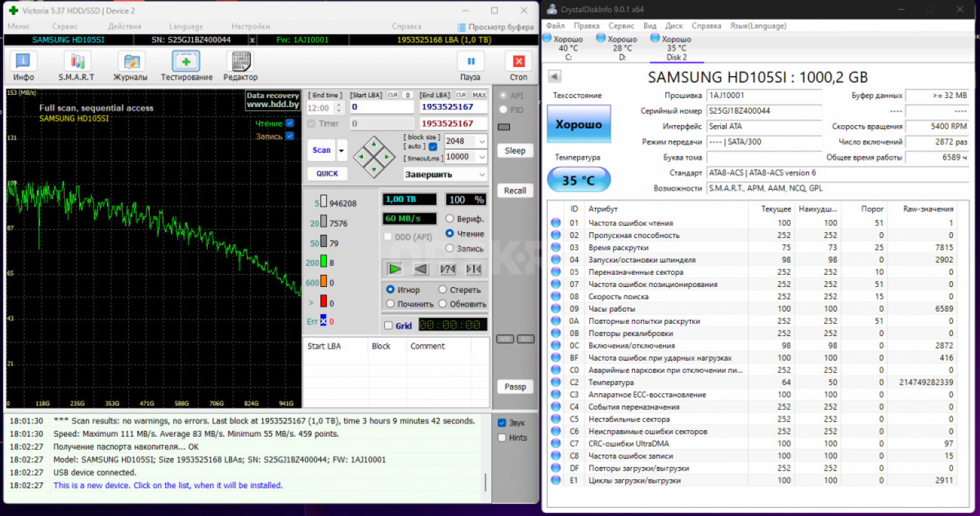Click the right arrow on the navigation diamond
Viewport: 980px width, 516px height.
[x=386, y=156]
